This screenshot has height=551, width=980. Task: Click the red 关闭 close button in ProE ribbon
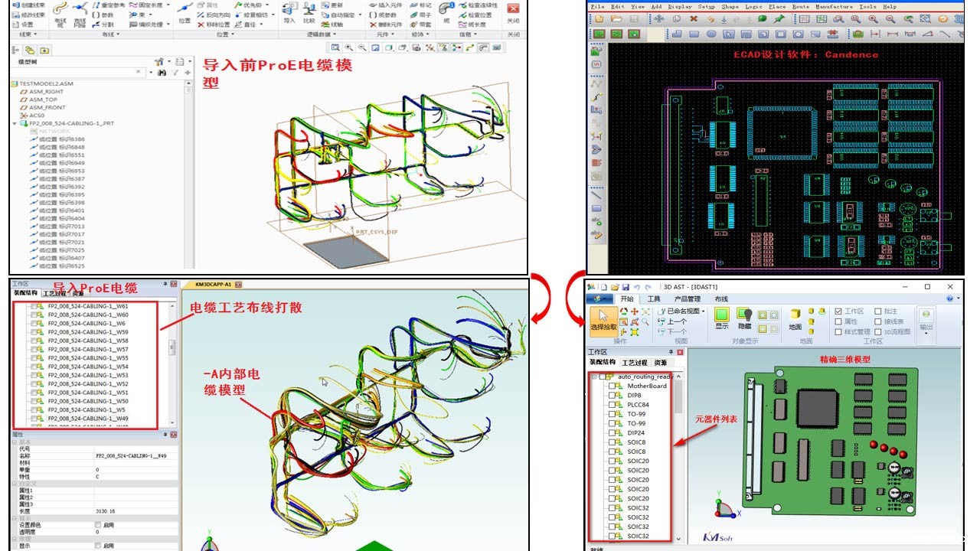pyautogui.click(x=513, y=9)
